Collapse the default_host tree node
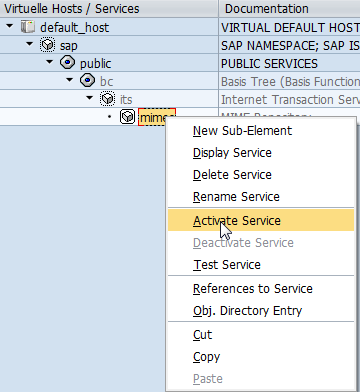This screenshot has width=360, height=392. coord(10,26)
